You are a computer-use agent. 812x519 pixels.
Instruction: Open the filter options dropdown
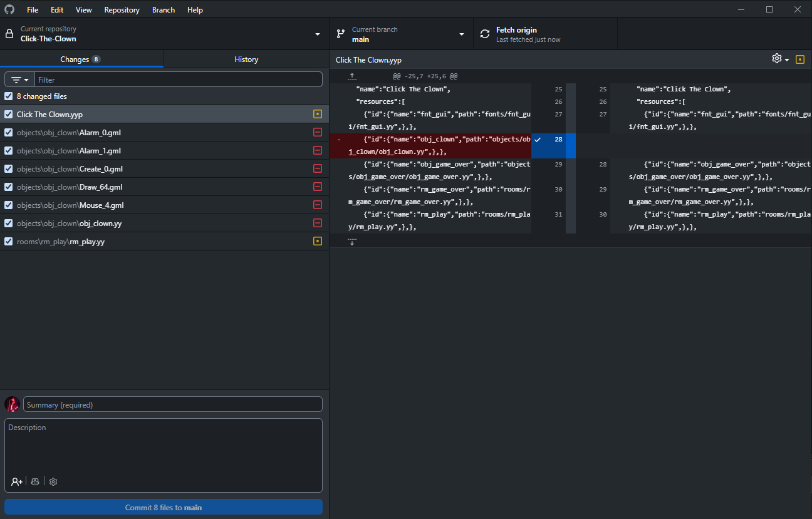click(20, 80)
